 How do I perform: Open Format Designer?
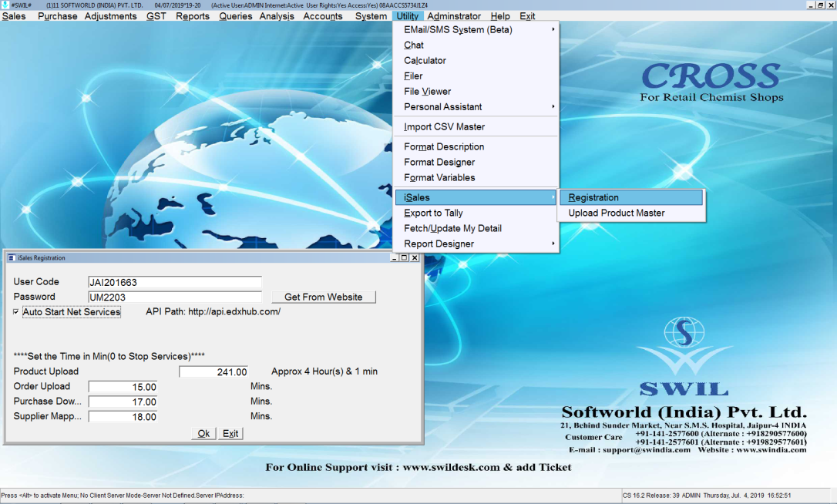[x=476, y=163]
